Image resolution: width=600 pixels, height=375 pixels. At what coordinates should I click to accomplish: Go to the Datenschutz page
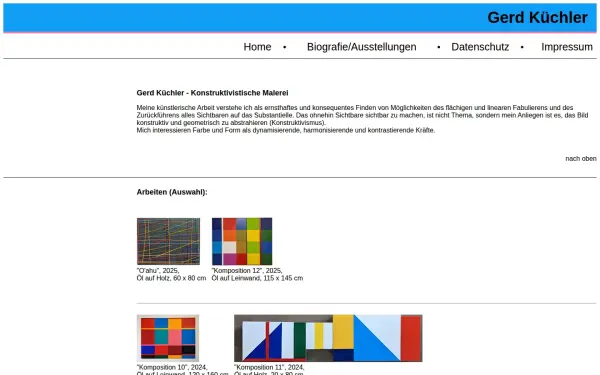(x=480, y=47)
